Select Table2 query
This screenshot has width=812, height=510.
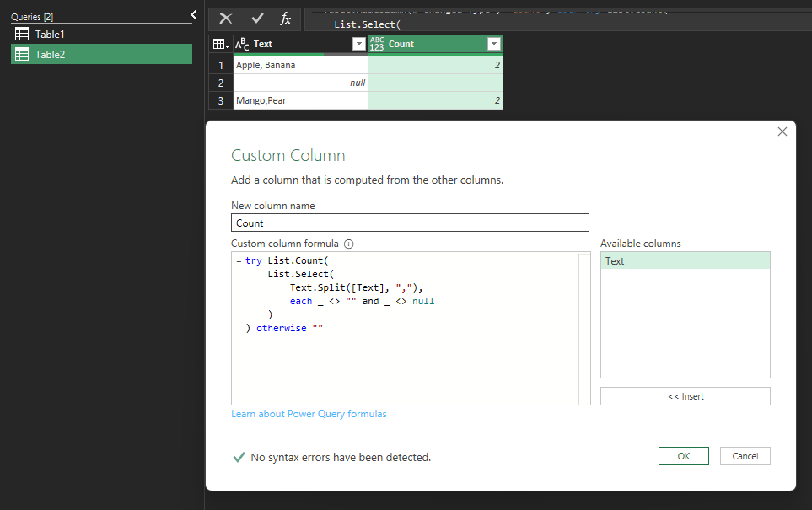pyautogui.click(x=101, y=54)
